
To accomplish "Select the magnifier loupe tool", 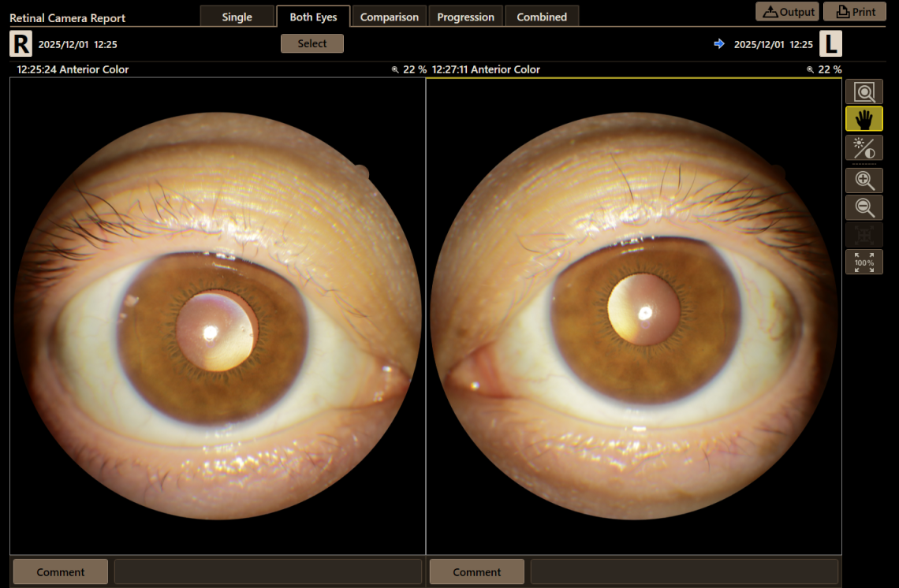I will click(864, 91).
